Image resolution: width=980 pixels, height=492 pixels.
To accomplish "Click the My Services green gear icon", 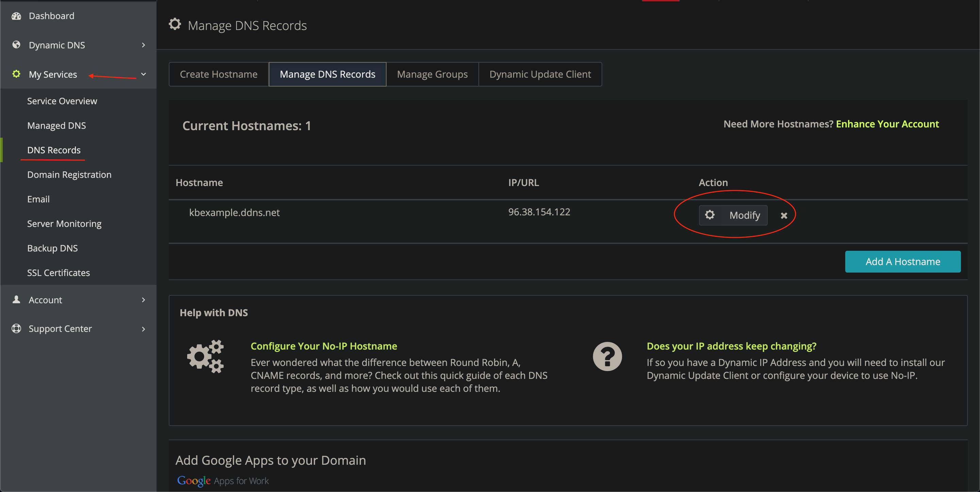I will [16, 74].
